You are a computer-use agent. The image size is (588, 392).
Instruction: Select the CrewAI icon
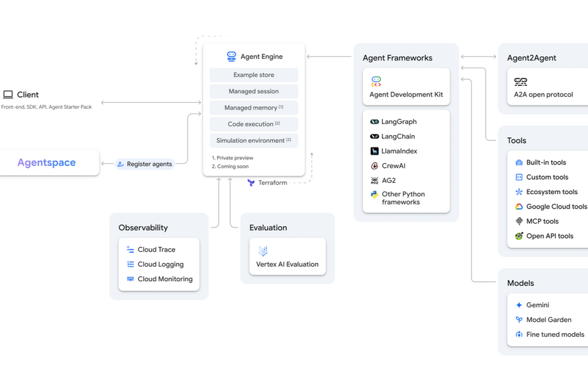(373, 165)
